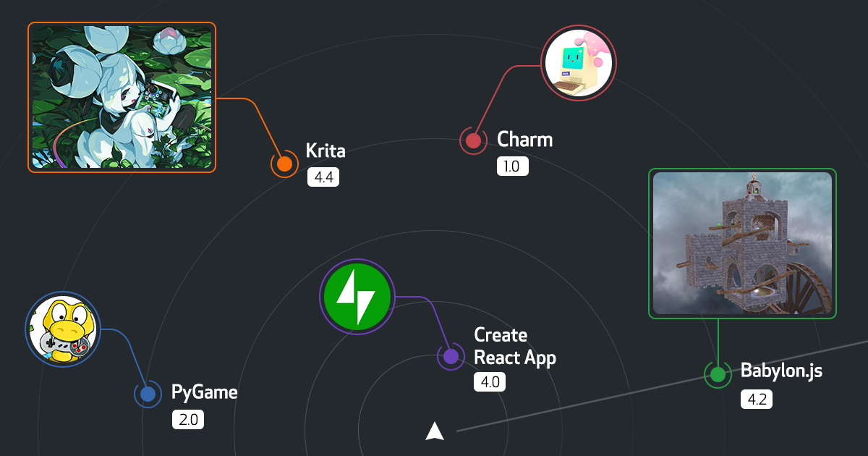Click the "4.4" version badge below Krita

point(323,177)
